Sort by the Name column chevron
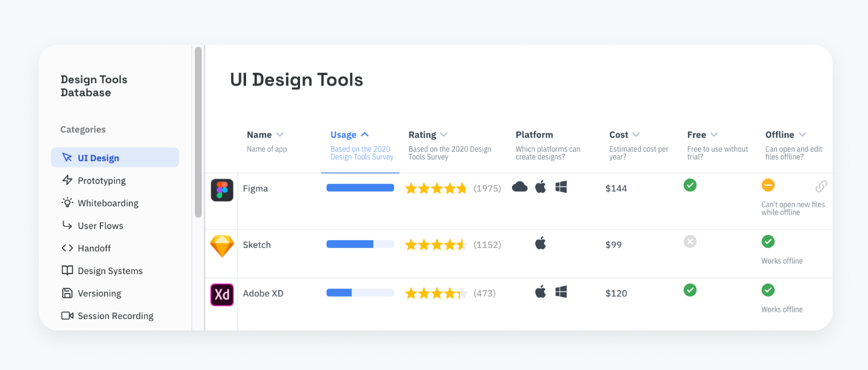 tap(280, 135)
